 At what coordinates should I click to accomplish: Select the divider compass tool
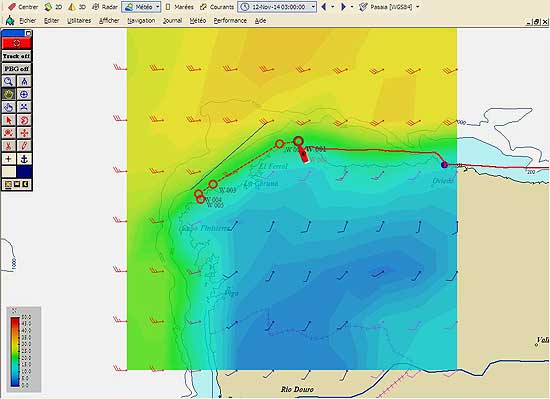24,81
